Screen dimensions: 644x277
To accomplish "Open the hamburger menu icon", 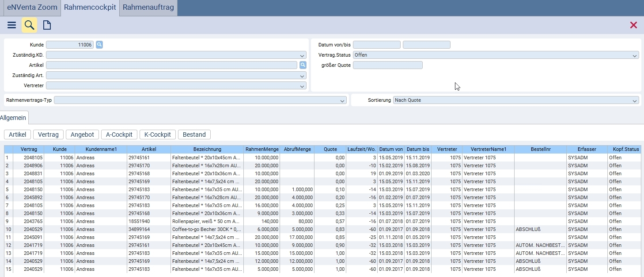I will (x=11, y=25).
